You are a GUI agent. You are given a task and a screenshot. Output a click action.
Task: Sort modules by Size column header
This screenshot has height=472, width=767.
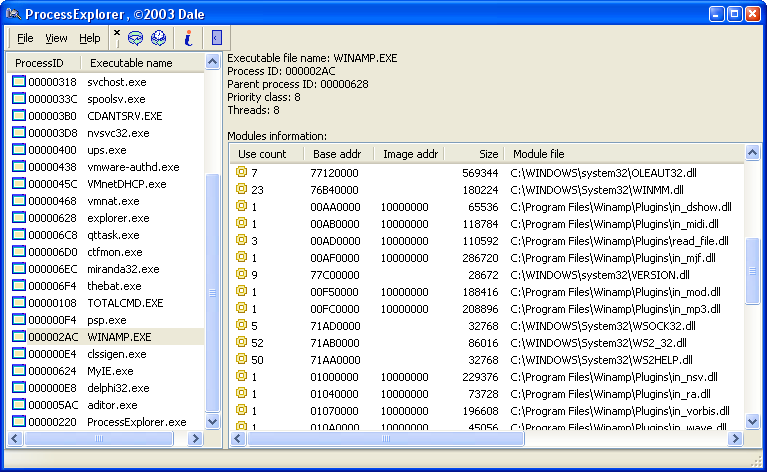[x=474, y=154]
